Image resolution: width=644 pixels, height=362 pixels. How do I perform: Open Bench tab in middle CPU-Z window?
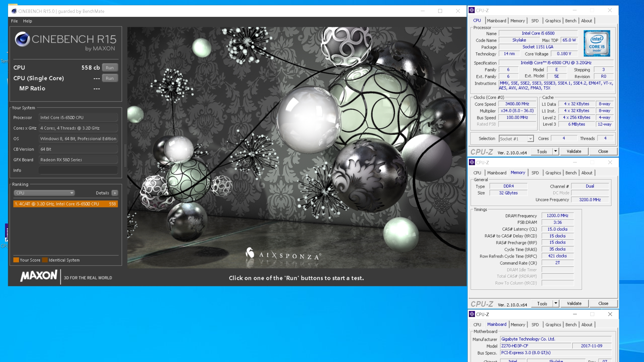pos(571,173)
